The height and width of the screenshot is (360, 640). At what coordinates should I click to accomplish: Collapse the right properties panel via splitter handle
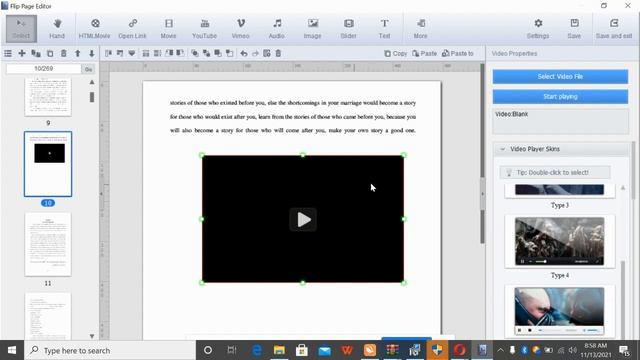tap(482, 194)
